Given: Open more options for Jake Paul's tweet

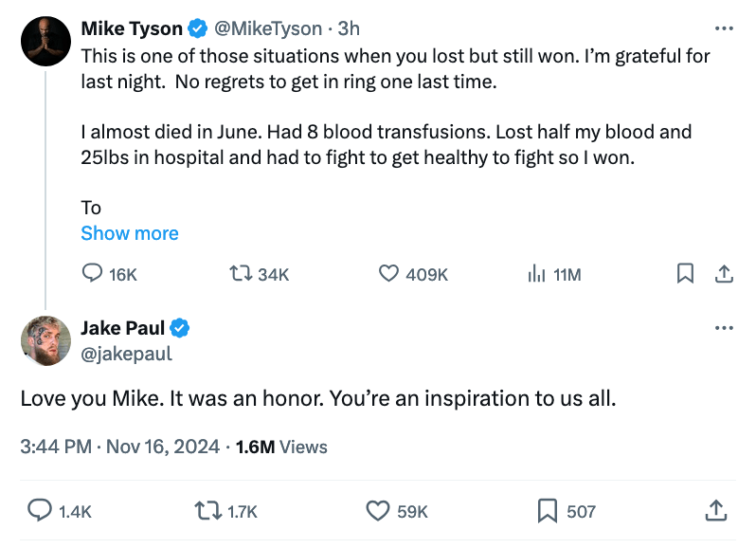Looking at the screenshot, I should [x=725, y=328].
